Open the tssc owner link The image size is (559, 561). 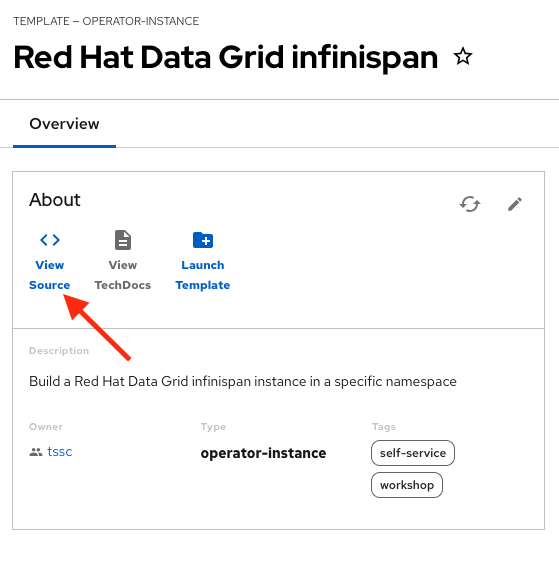59,452
